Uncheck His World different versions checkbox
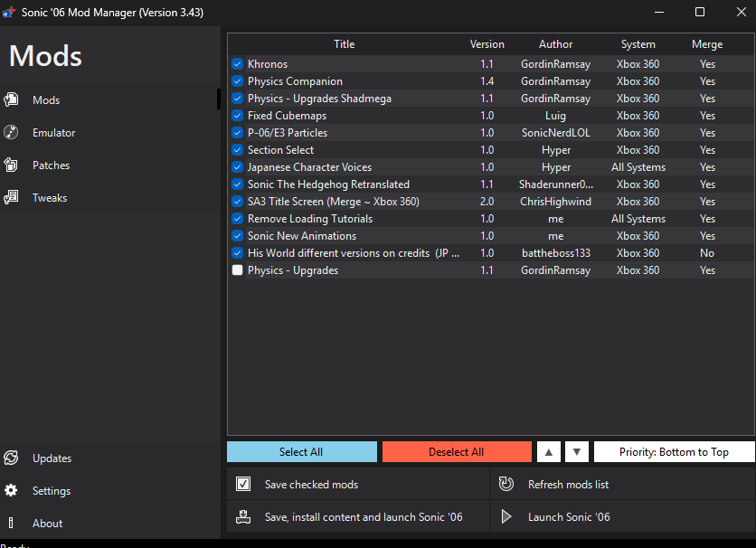 click(237, 253)
